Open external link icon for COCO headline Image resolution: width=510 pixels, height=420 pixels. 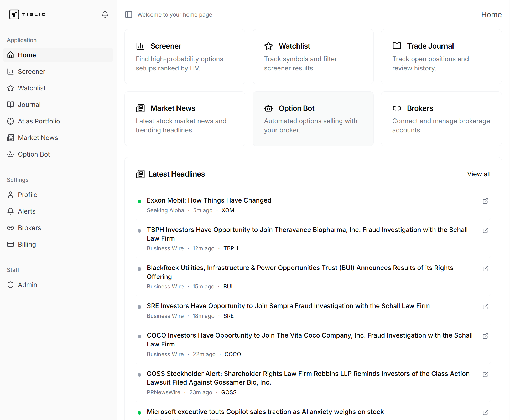click(x=485, y=336)
